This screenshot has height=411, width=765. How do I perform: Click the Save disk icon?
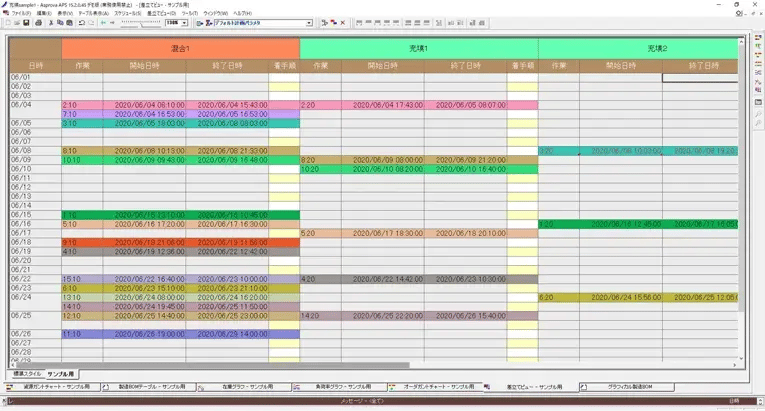coord(25,22)
